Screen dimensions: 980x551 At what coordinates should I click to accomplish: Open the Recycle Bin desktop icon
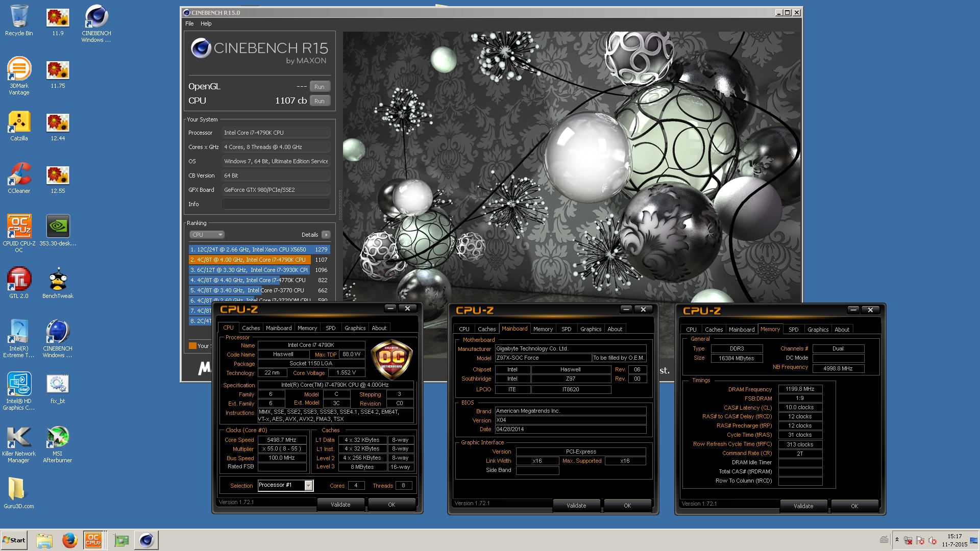click(x=19, y=20)
